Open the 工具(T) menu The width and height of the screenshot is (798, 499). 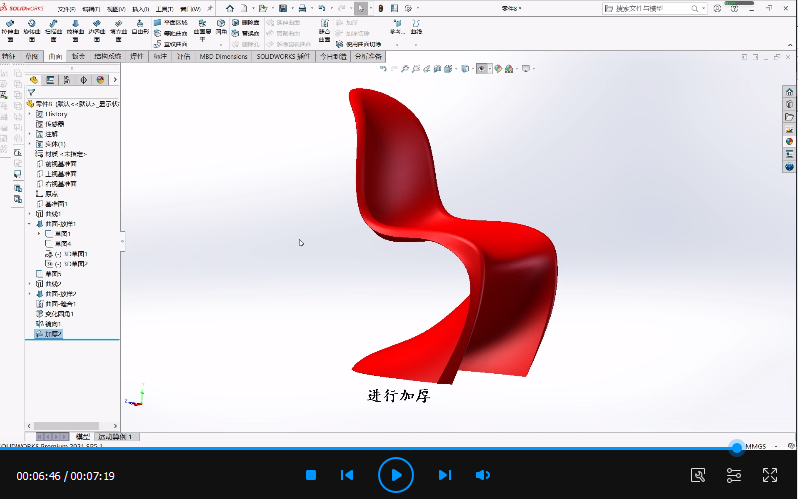164,9
